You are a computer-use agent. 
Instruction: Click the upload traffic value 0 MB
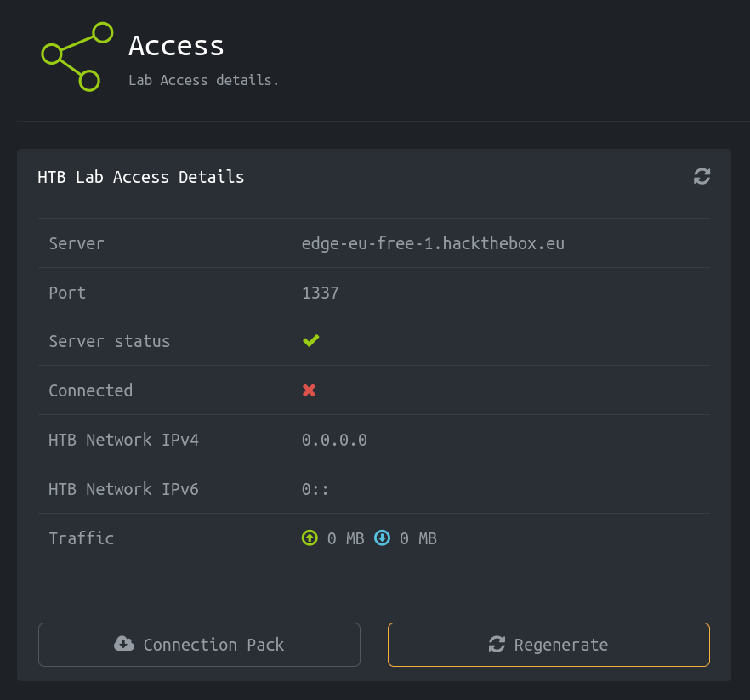coord(345,538)
